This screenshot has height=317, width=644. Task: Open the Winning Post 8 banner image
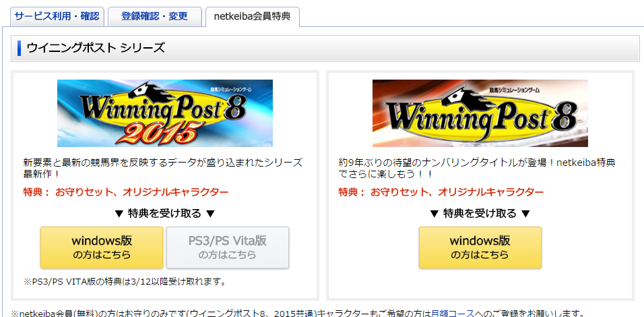(x=480, y=113)
